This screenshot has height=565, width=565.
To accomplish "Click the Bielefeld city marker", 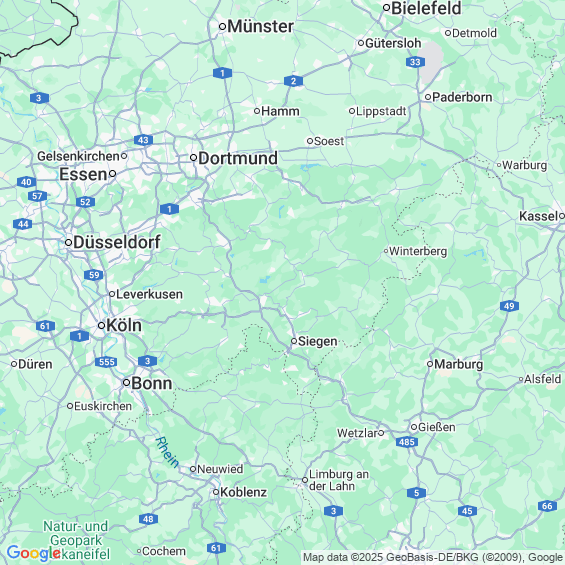I will coord(387,7).
